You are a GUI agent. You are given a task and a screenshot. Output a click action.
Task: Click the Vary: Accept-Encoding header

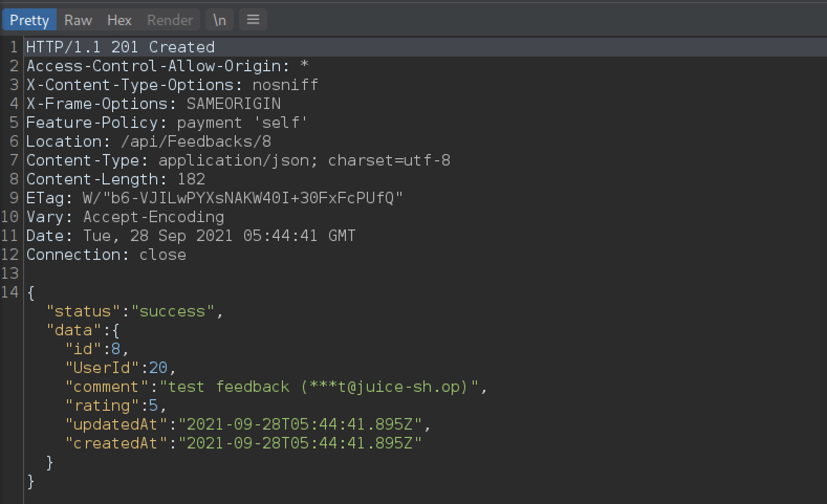tap(125, 217)
